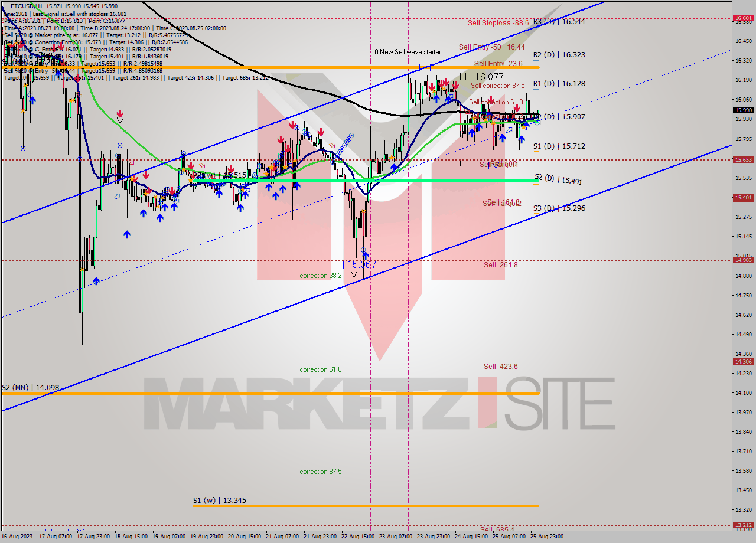
Task: Click the 'Sell correction 61.8' label
Action: point(496,102)
